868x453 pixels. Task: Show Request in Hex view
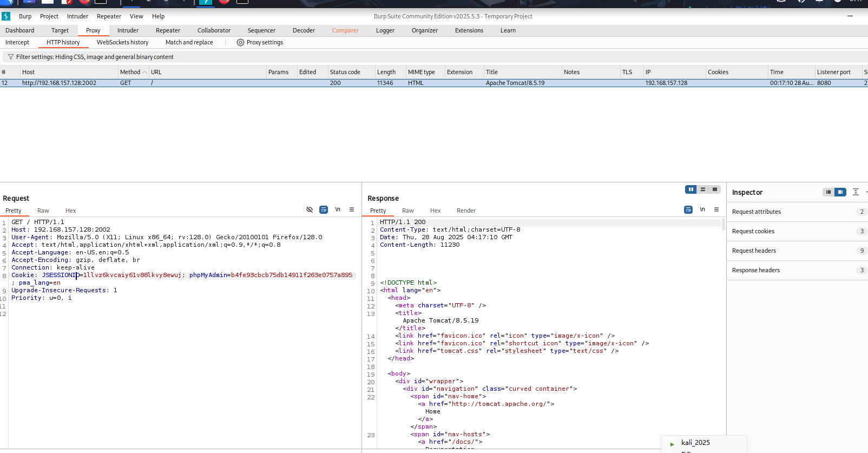[x=71, y=211]
